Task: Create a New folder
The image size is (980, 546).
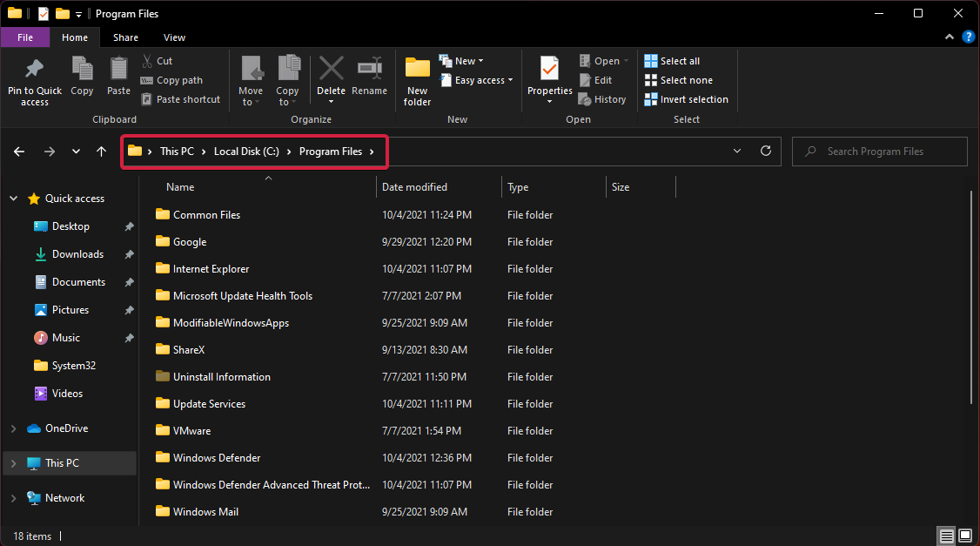Action: [x=417, y=79]
